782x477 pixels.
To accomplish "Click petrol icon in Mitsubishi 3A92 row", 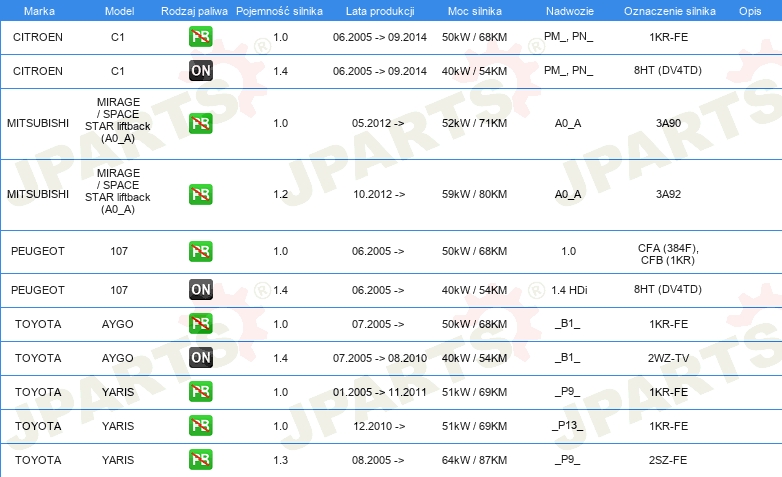I will pyautogui.click(x=200, y=194).
